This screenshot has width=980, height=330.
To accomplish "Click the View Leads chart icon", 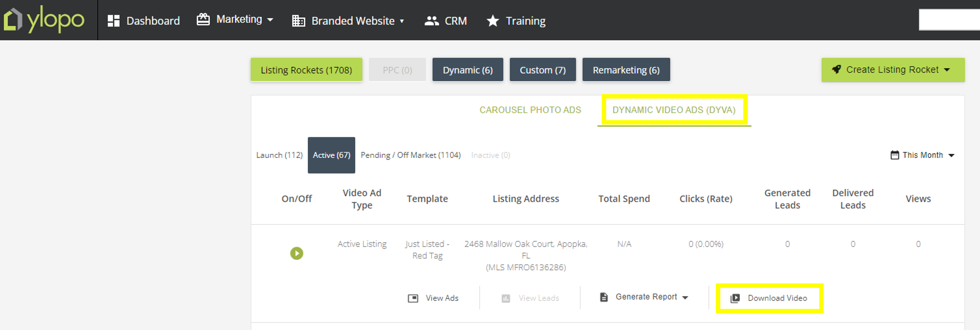I will click(x=506, y=298).
